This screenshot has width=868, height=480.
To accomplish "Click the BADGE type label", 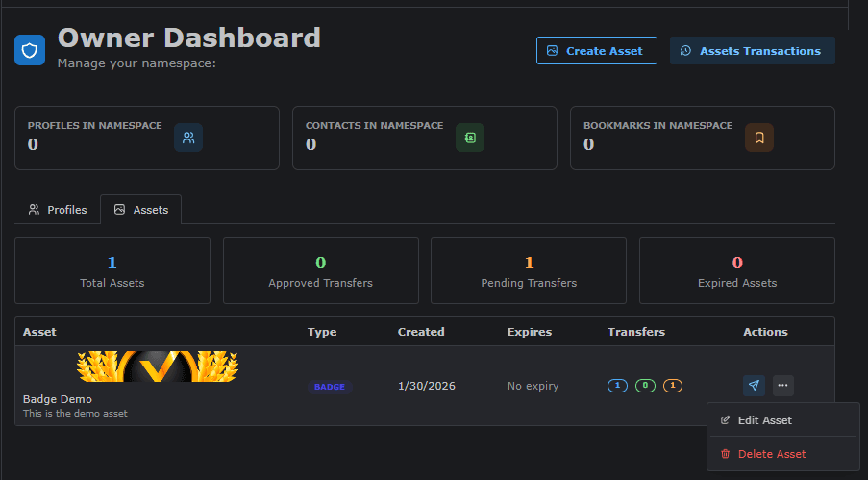I will coord(330,387).
